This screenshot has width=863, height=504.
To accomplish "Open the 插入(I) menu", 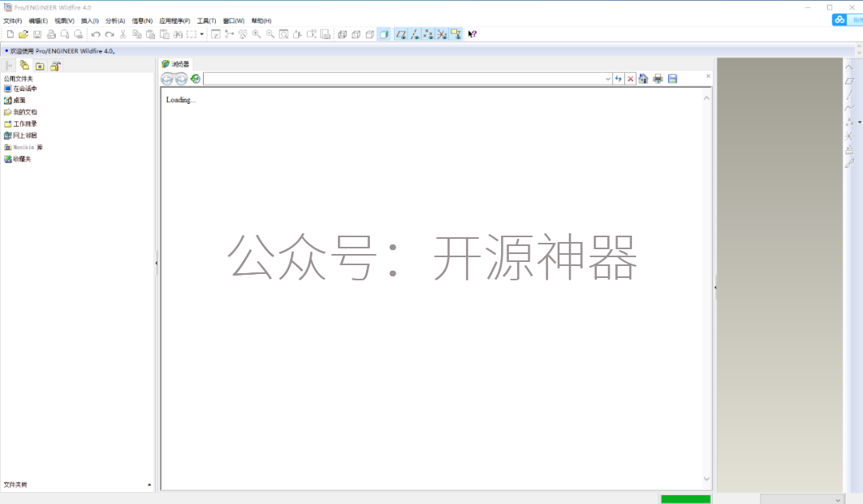I will coord(89,21).
